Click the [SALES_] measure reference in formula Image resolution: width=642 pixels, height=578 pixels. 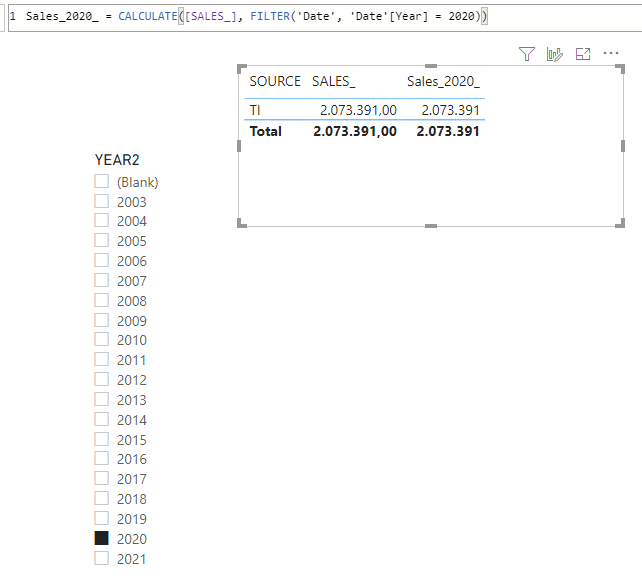coord(210,16)
